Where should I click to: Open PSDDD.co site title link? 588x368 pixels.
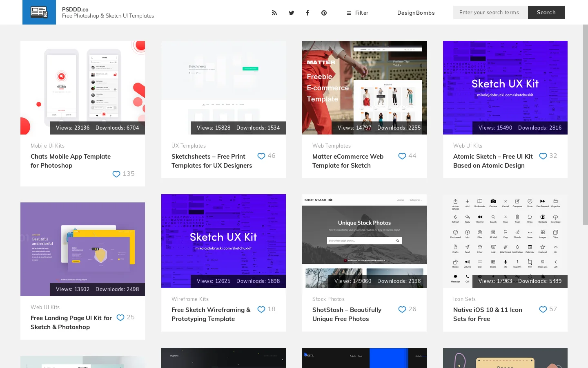(75, 9)
